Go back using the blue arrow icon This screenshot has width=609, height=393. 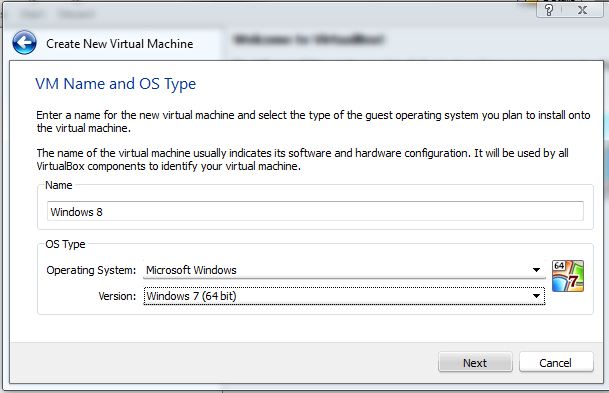pos(24,43)
